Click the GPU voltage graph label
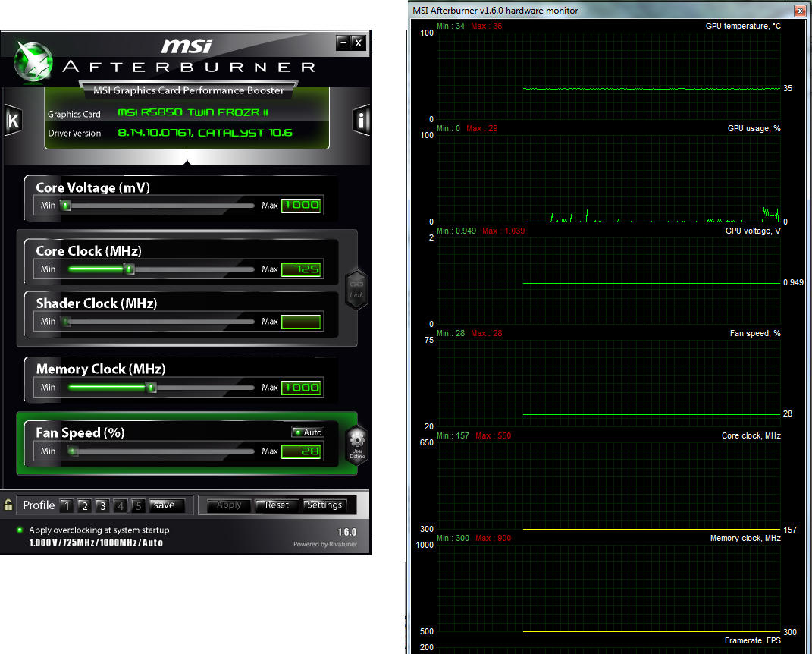 tap(753, 231)
